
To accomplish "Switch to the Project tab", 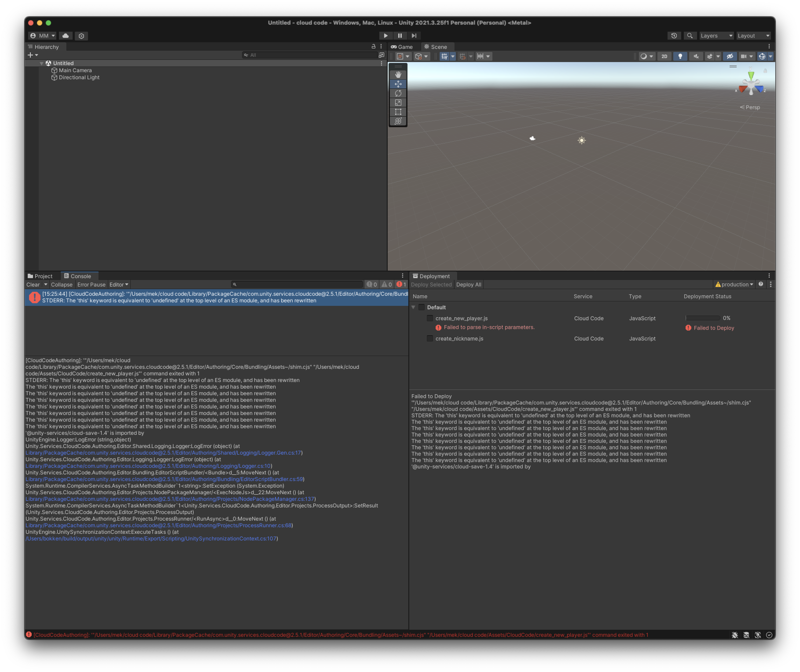I will click(x=40, y=276).
